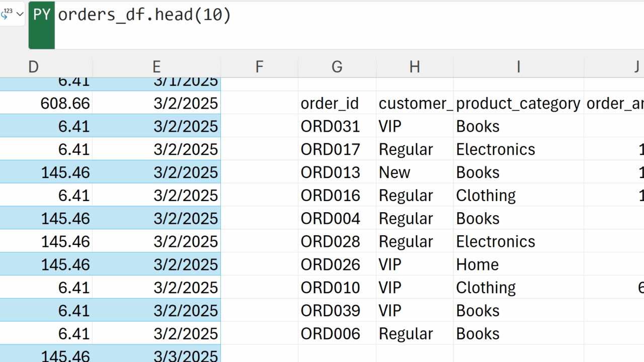Select column G header
Screen dimensions: 644x362
[x=337, y=67]
